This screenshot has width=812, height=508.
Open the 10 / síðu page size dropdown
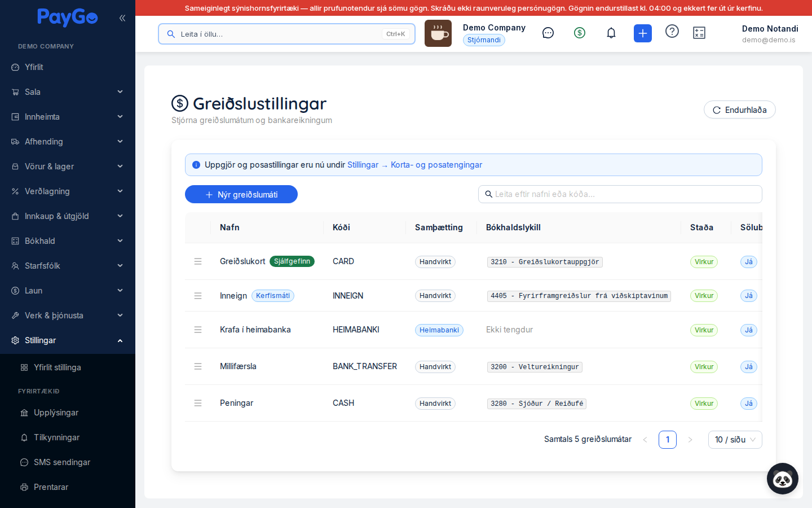click(x=735, y=440)
